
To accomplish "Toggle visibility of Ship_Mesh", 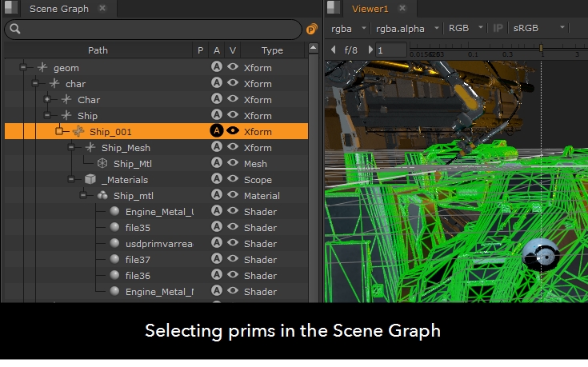I will pos(233,148).
